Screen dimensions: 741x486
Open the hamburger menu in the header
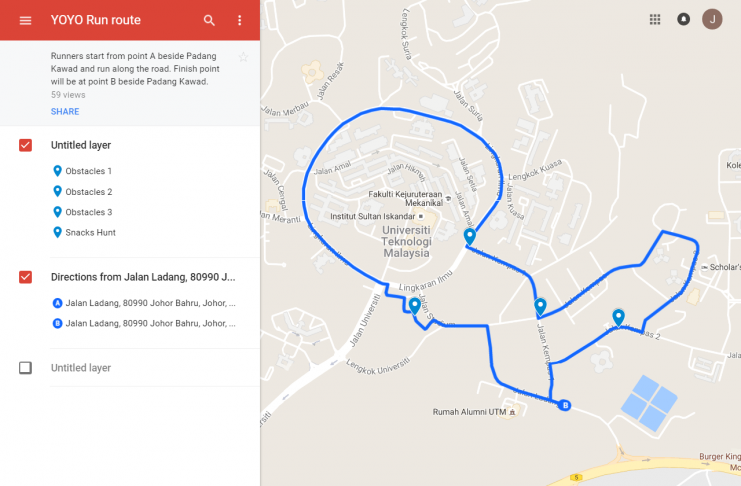[26, 20]
